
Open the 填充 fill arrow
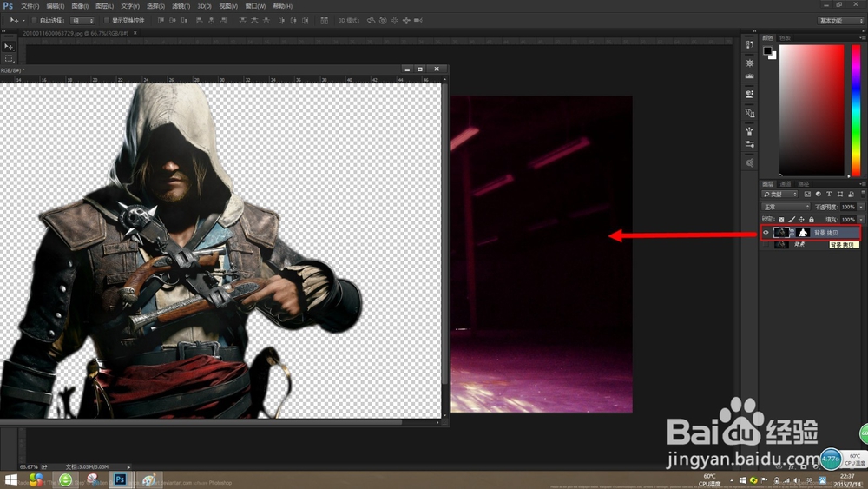tap(861, 220)
